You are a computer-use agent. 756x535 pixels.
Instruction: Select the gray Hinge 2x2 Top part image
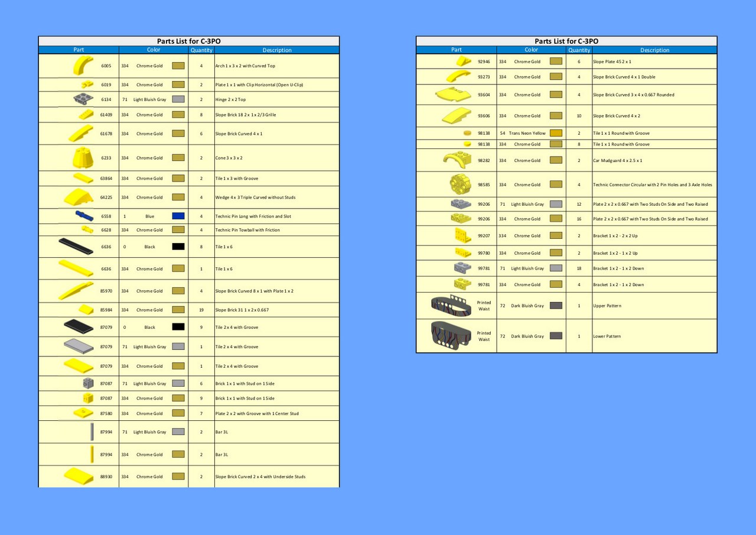pos(84,99)
